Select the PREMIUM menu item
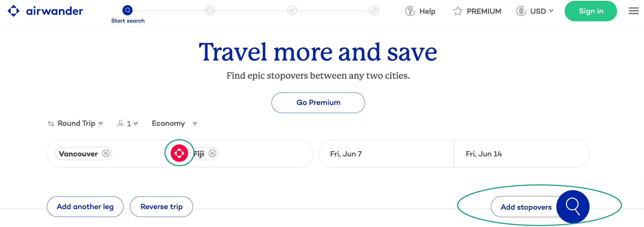Image resolution: width=644 pixels, height=227 pixels. [484, 11]
